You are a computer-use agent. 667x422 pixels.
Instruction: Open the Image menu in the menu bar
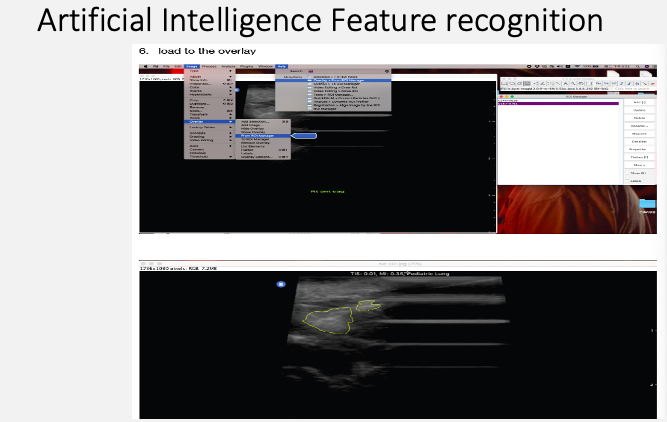[x=192, y=67]
